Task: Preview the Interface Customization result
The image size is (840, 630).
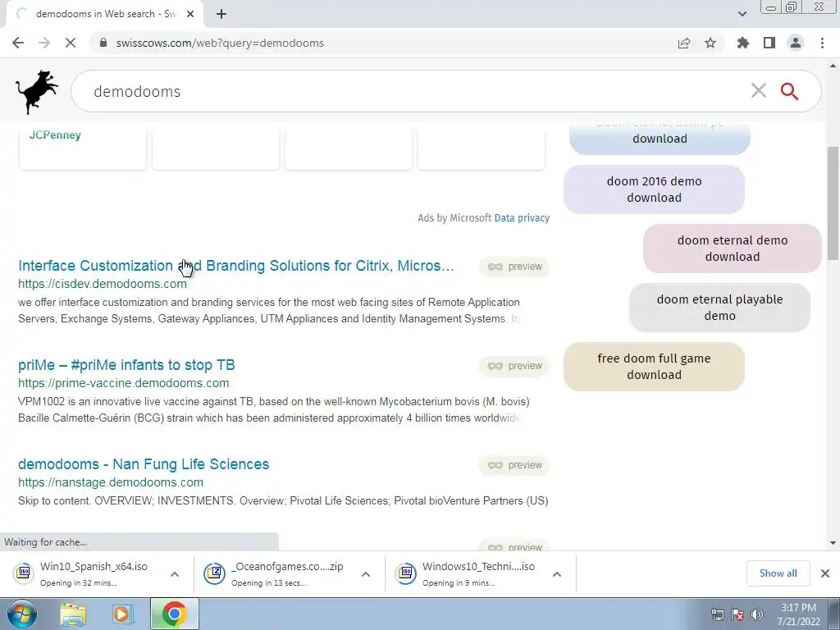Action: coord(514,267)
